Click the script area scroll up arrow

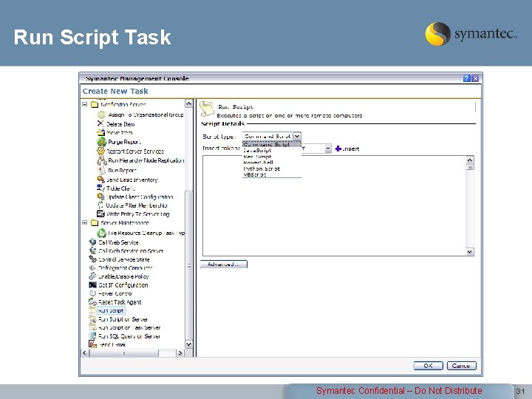[470, 160]
